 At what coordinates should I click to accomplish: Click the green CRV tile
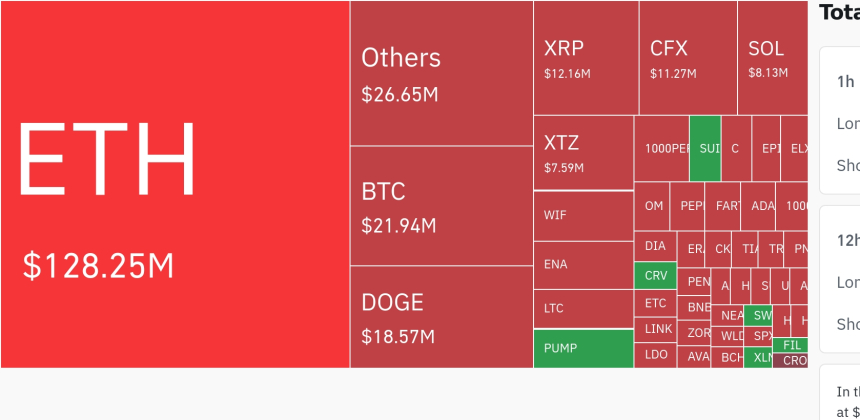(655, 276)
